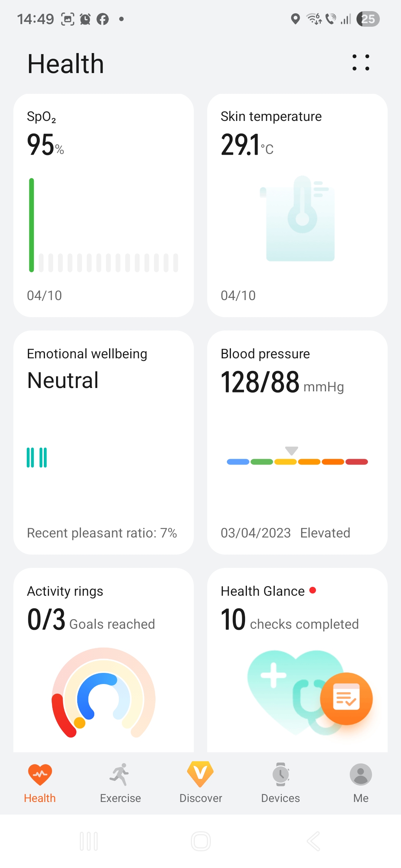Open the Discover diamond icon
Screen dimensions: 401x868
200,775
